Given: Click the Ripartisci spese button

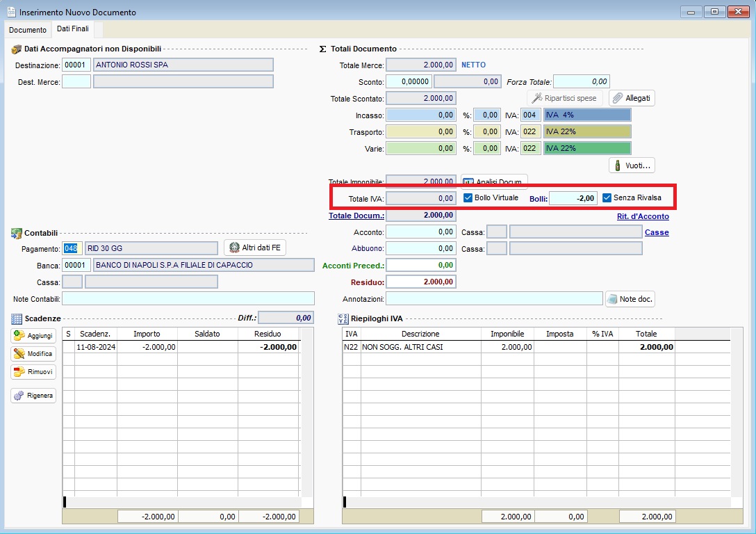Looking at the screenshot, I should [564, 98].
